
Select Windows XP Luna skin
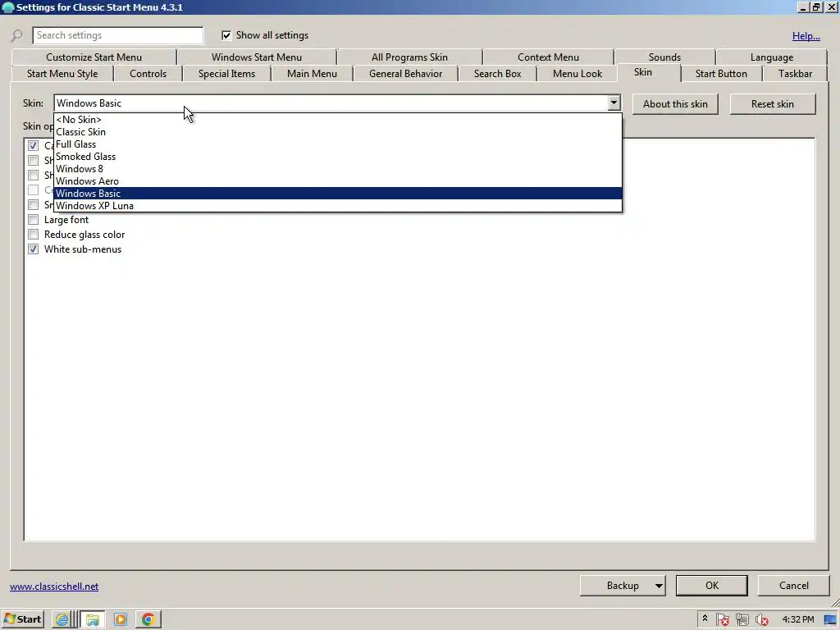(x=338, y=206)
